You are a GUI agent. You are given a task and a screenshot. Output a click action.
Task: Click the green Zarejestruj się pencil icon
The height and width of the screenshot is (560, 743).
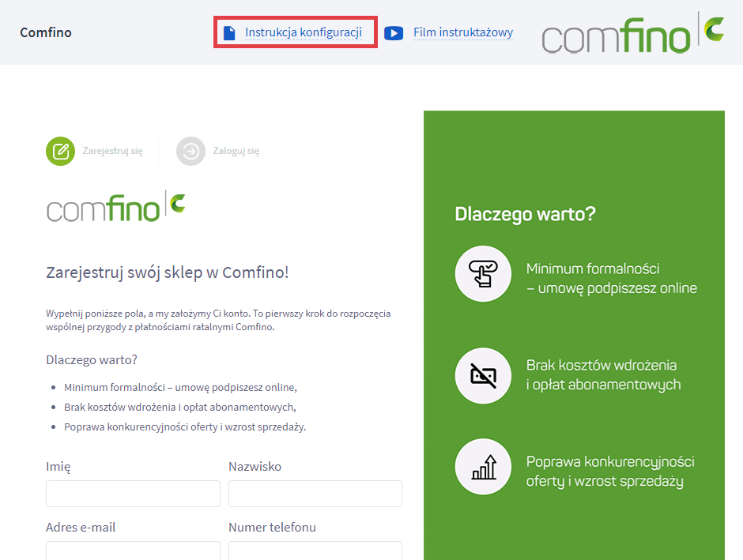point(60,151)
